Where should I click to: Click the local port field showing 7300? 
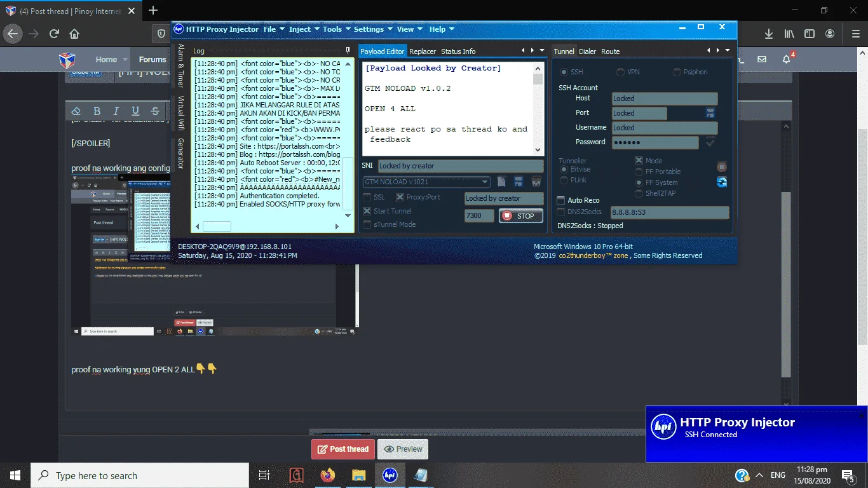(479, 216)
